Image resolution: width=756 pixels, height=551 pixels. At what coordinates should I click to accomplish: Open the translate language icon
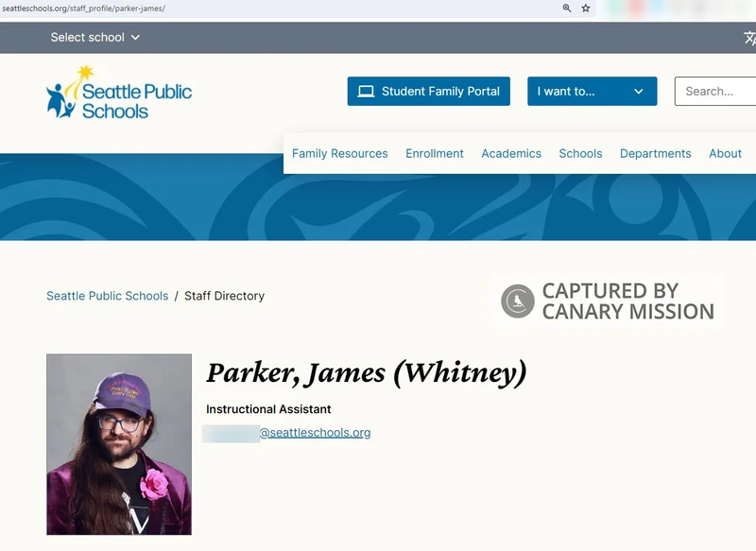tap(749, 38)
